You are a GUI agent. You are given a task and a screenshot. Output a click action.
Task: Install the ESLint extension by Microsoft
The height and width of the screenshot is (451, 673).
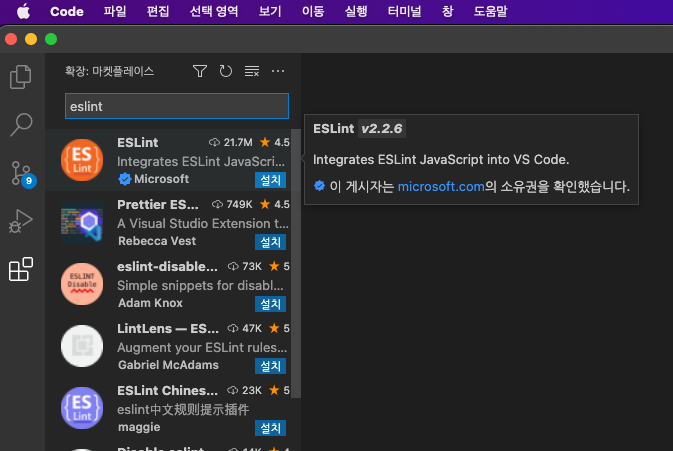270,180
